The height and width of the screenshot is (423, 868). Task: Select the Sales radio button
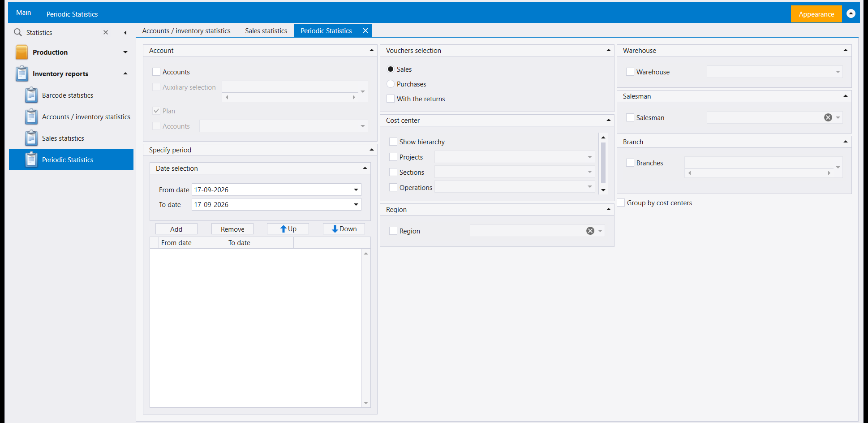[391, 69]
